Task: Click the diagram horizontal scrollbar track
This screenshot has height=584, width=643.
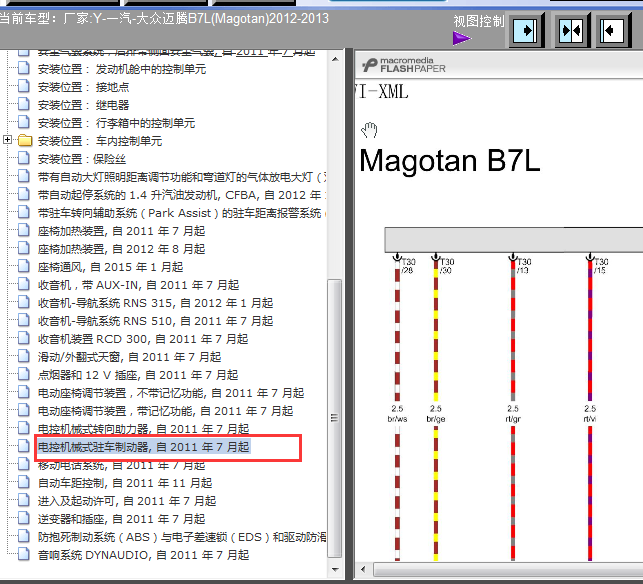Action: pyautogui.click(x=508, y=570)
